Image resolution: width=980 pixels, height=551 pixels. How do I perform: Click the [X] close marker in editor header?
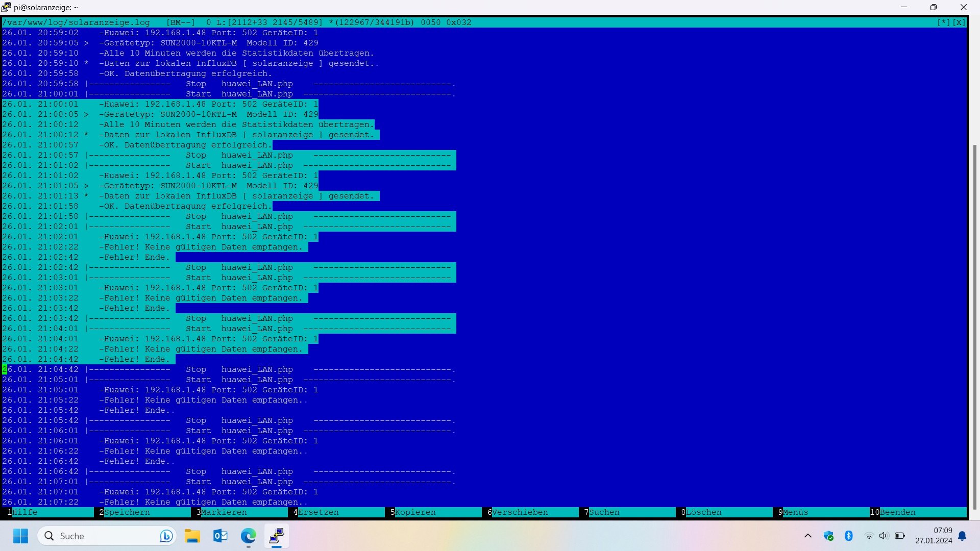(959, 22)
